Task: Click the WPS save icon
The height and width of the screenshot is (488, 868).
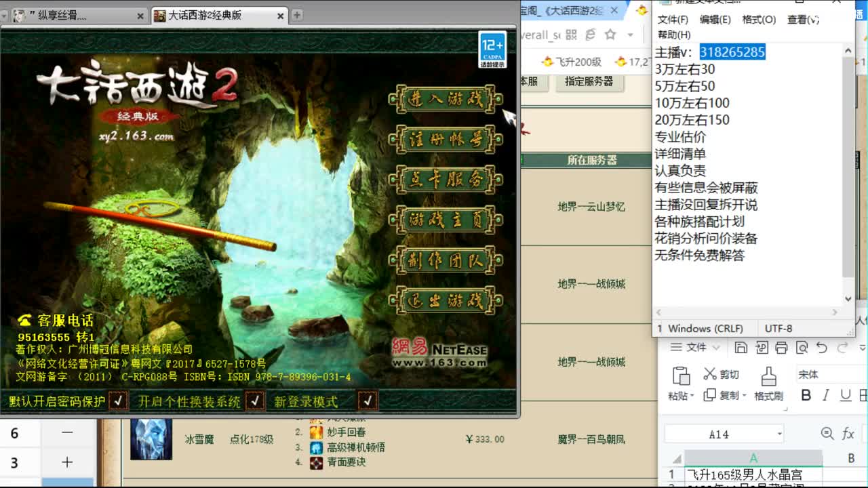Action: pos(741,348)
